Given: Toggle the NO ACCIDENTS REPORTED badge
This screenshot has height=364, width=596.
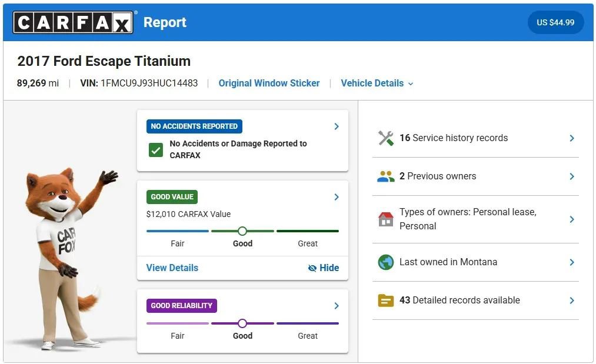Looking at the screenshot, I should [x=194, y=126].
